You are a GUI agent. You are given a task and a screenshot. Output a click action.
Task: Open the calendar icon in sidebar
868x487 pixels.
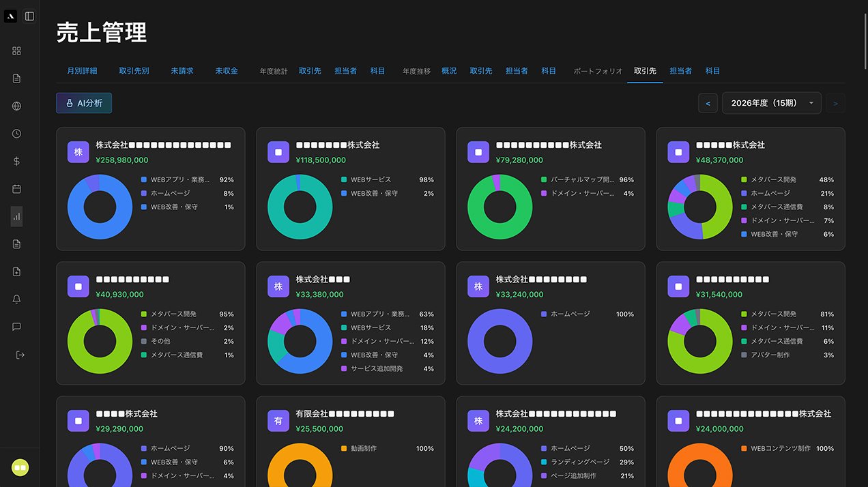(17, 189)
